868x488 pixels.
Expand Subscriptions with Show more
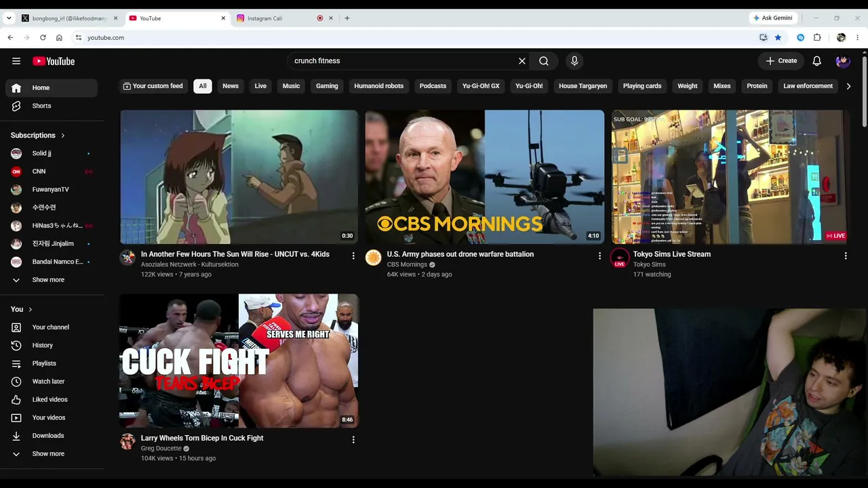click(52, 280)
